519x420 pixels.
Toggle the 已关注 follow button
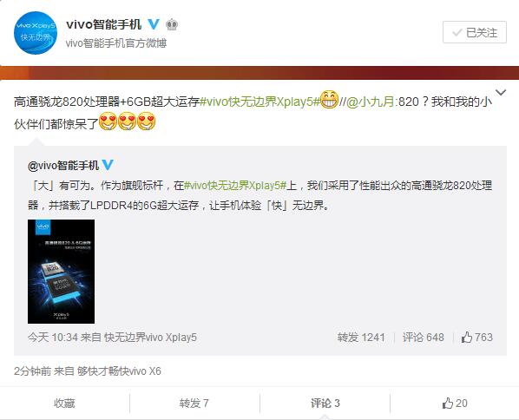(x=475, y=32)
